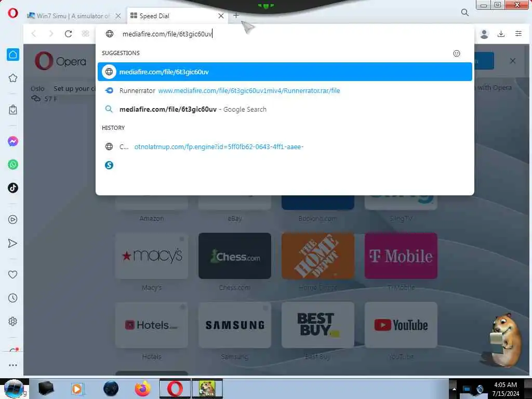
Task: Open the Opera account profile icon
Action: tap(484, 34)
